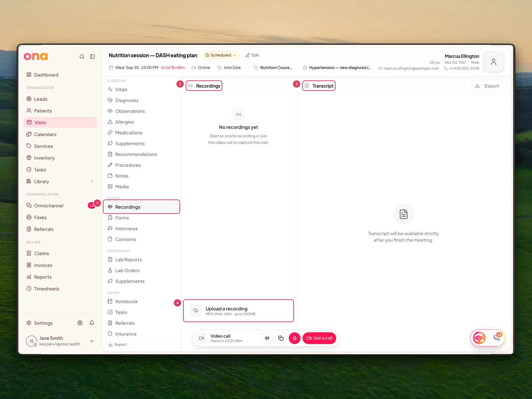Start onsite recording with microphone button

pos(294,338)
